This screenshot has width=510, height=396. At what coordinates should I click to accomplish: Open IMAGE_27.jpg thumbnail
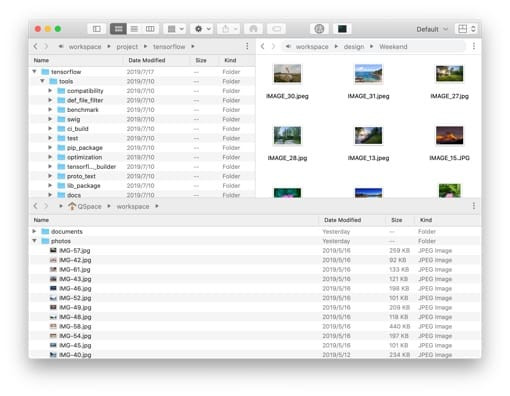point(449,74)
